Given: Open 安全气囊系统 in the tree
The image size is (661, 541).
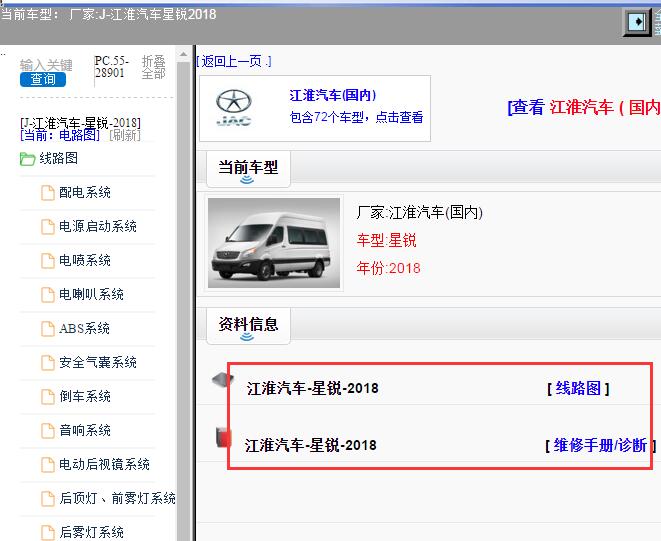Looking at the screenshot, I should pos(98,362).
